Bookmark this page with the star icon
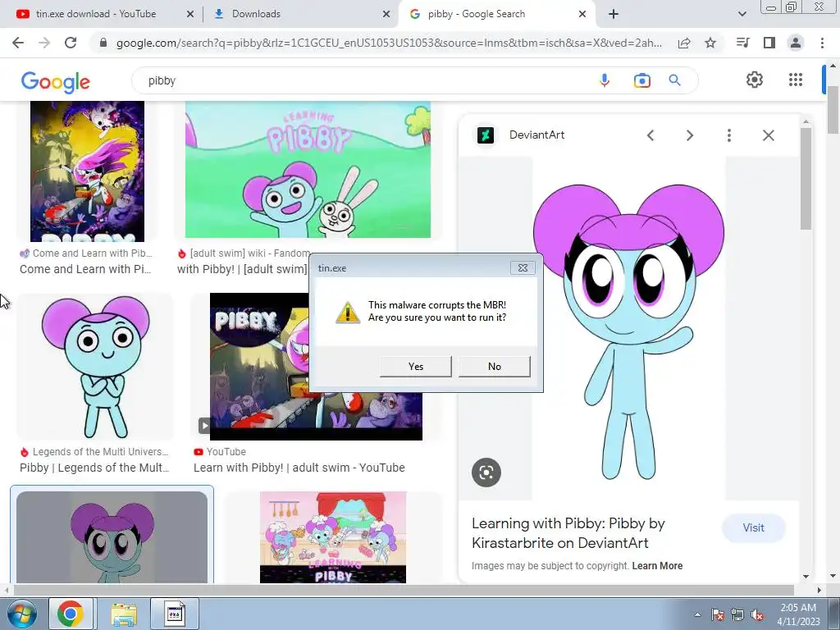 [710, 43]
